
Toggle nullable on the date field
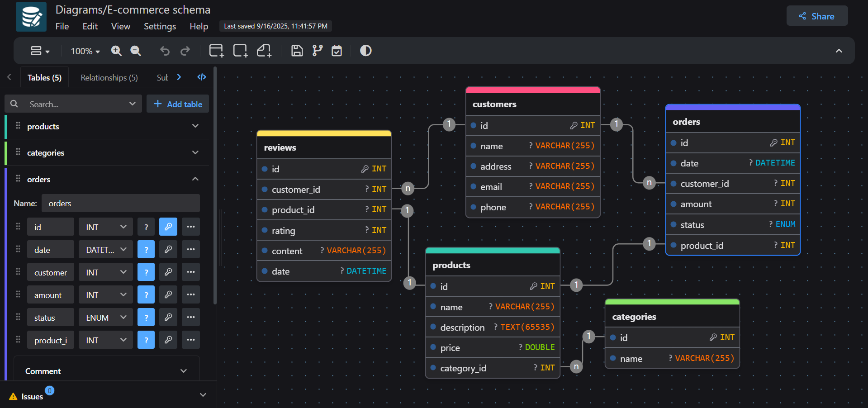[146, 249]
